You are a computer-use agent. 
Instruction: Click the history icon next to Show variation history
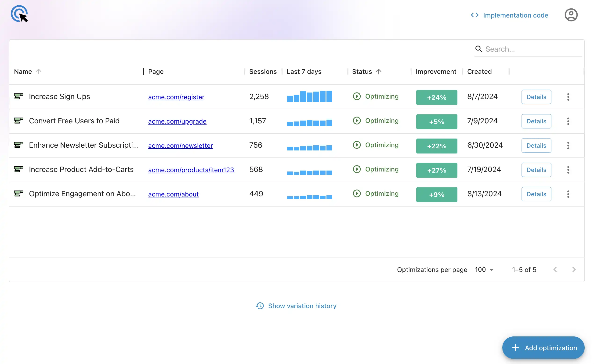[260, 306]
